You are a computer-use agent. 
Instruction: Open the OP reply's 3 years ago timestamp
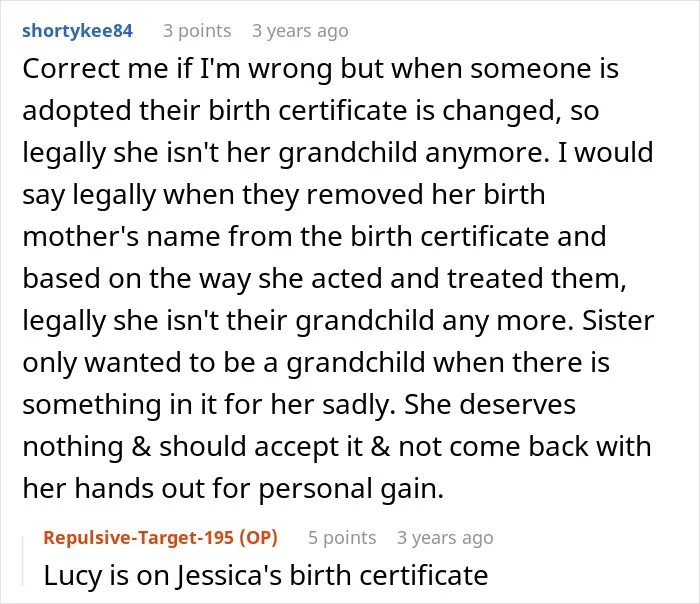pyautogui.click(x=445, y=537)
